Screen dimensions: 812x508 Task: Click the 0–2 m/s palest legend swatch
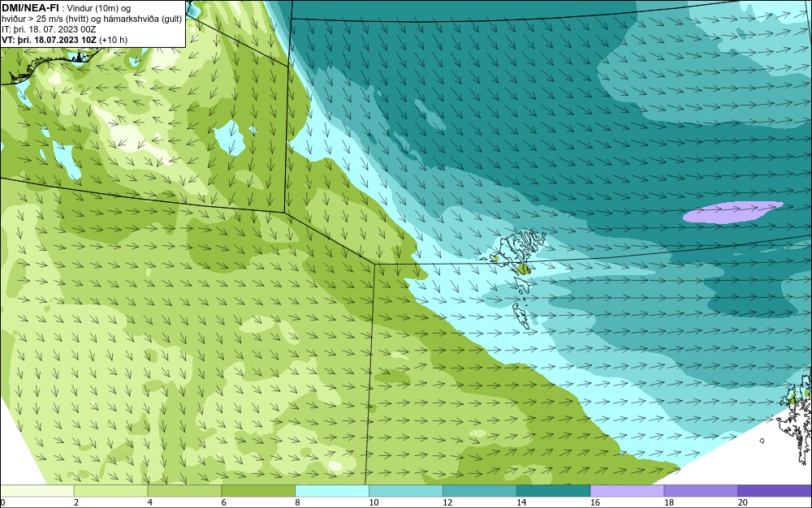coord(37,491)
